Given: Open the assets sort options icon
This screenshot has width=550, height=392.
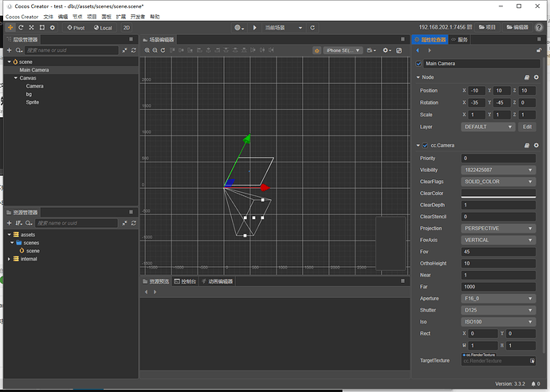Looking at the screenshot, I should (18, 223).
